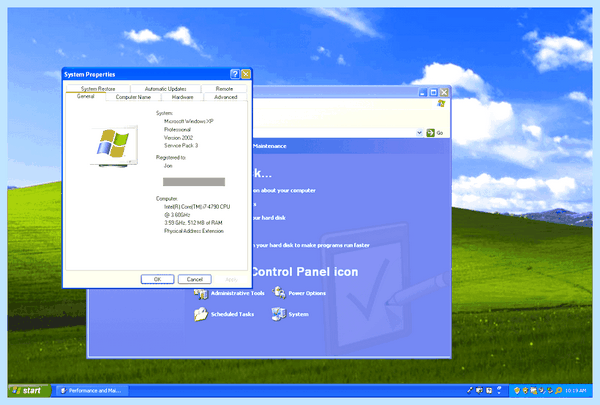Click the 'Service Pack 3' text
Image resolution: width=600 pixels, height=405 pixels.
[181, 145]
